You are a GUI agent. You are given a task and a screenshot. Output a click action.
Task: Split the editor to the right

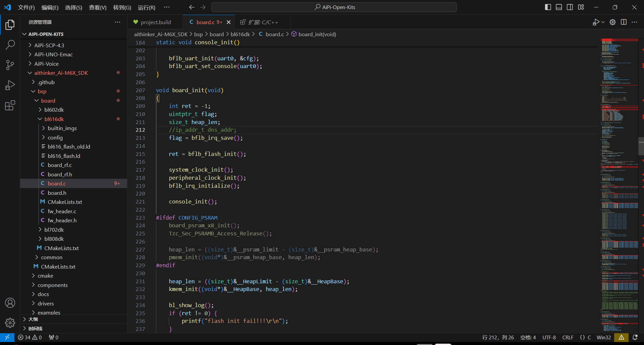click(624, 22)
